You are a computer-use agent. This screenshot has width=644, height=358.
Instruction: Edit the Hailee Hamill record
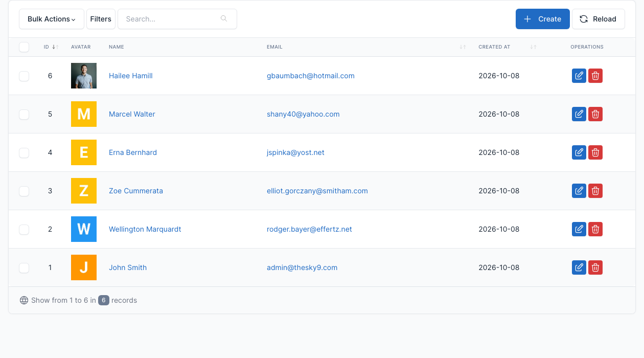[579, 76]
